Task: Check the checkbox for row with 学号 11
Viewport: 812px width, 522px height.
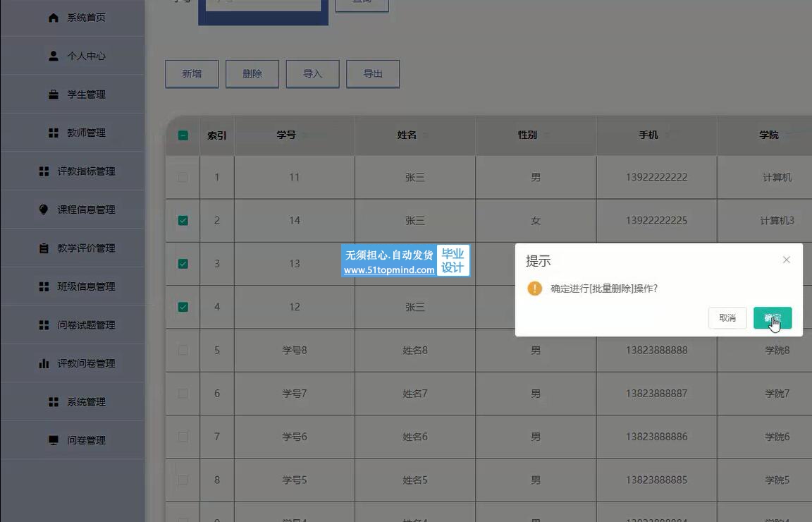Action: coord(183,177)
